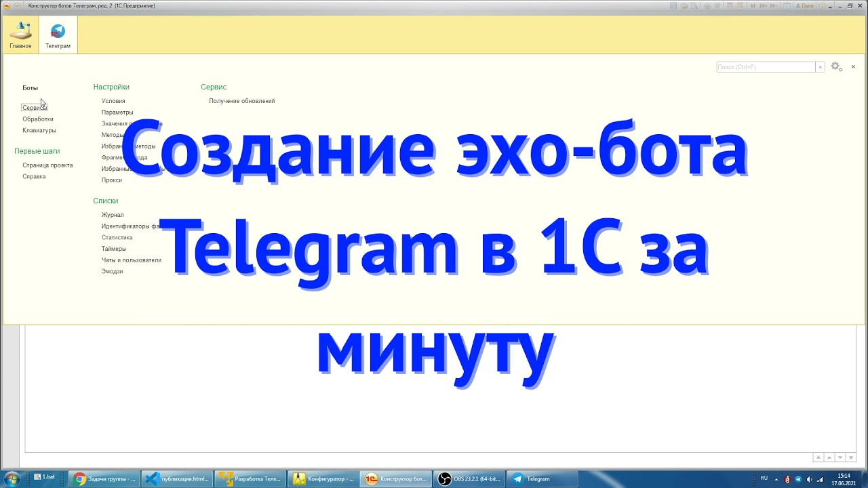The height and width of the screenshot is (488, 868).
Task: Click the M+ memory button
Action: tap(764, 5)
